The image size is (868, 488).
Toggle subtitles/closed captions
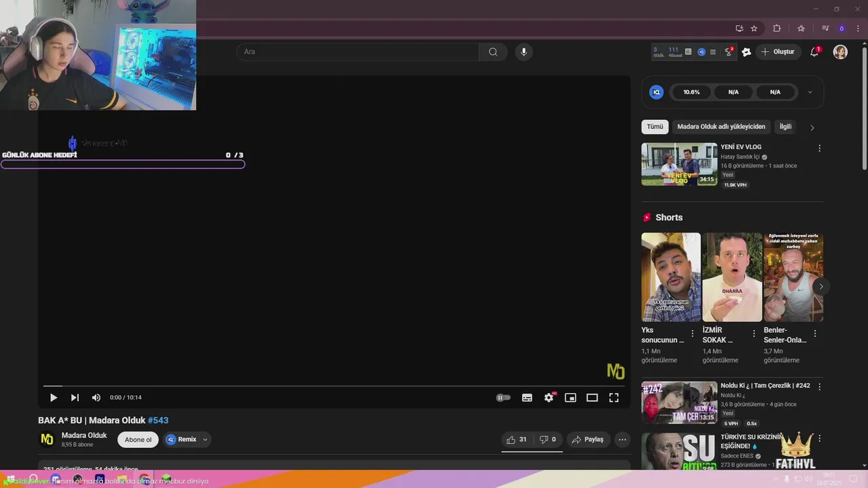pos(527,398)
